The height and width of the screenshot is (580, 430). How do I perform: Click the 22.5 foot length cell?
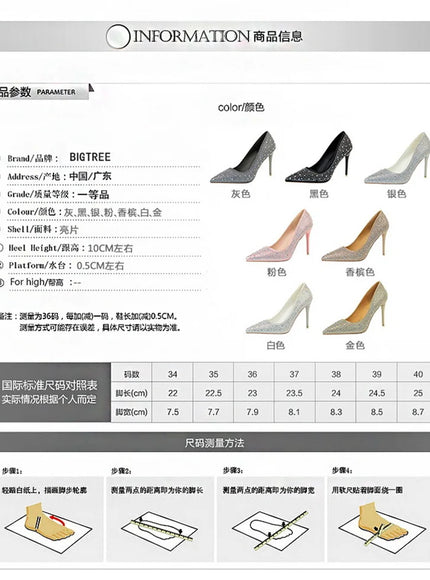(213, 393)
